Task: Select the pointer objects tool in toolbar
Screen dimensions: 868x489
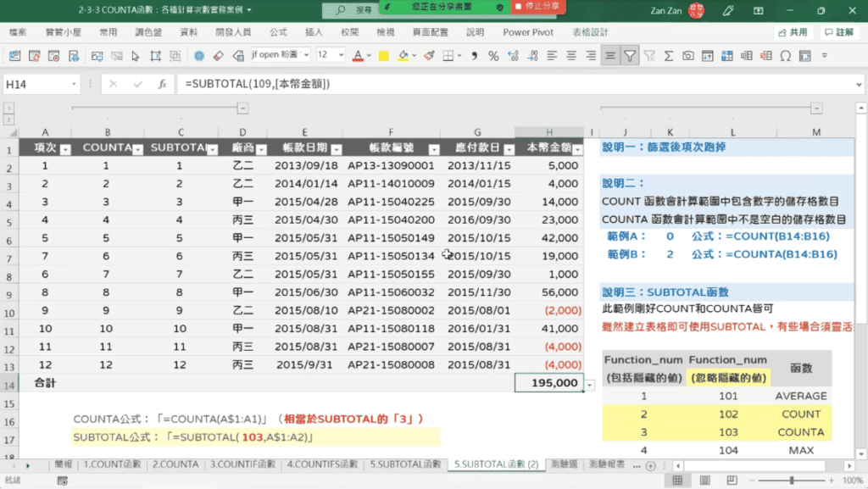Action: point(136,56)
